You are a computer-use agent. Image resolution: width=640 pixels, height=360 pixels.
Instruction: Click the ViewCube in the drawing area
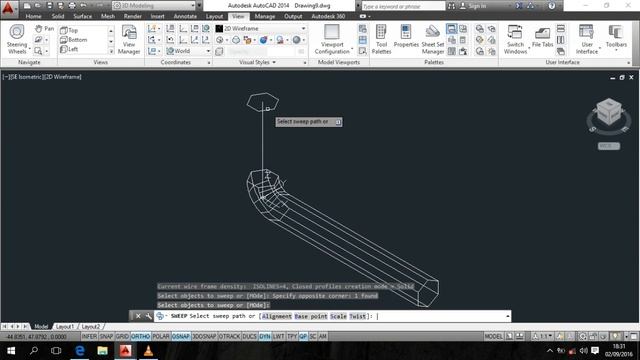(609, 112)
